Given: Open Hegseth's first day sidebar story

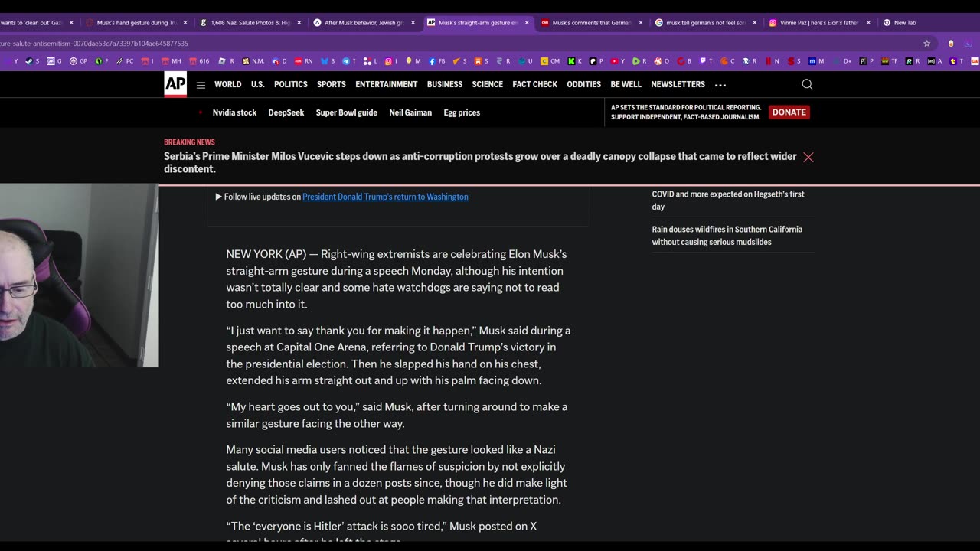Looking at the screenshot, I should pos(728,201).
